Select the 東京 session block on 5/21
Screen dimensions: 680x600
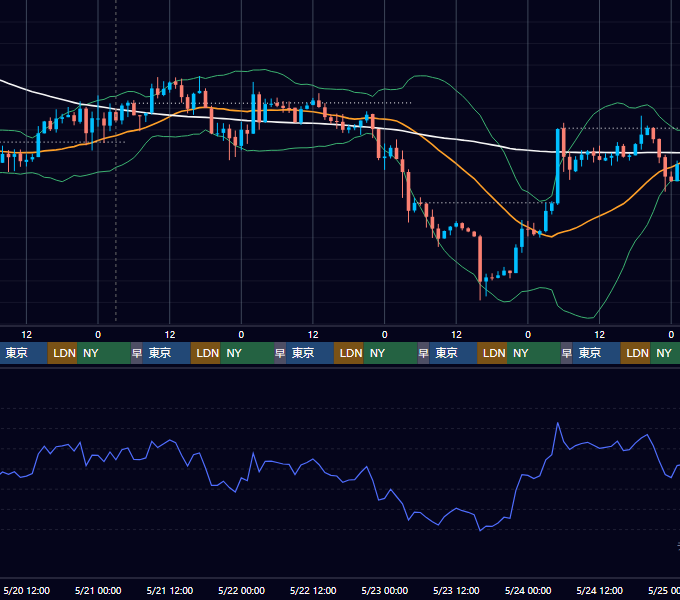[x=167, y=353]
